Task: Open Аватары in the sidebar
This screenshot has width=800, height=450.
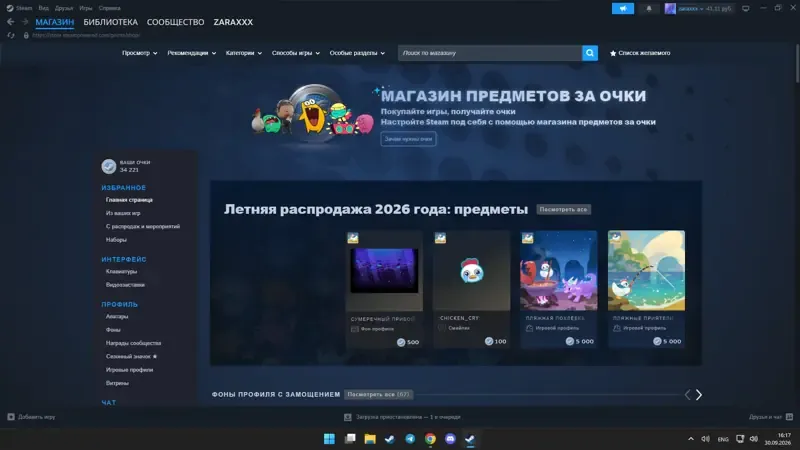Action: pyautogui.click(x=117, y=316)
